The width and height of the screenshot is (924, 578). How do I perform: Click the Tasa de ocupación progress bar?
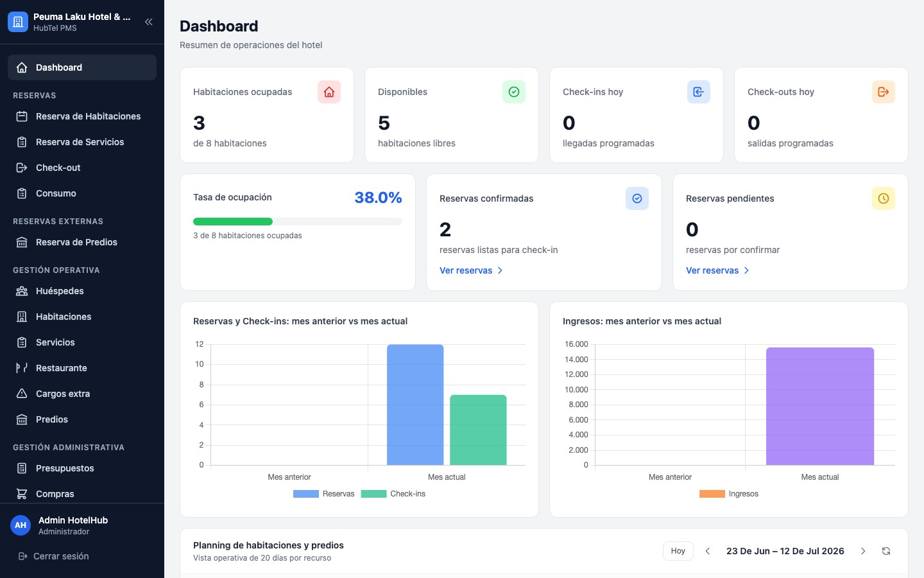click(x=298, y=222)
